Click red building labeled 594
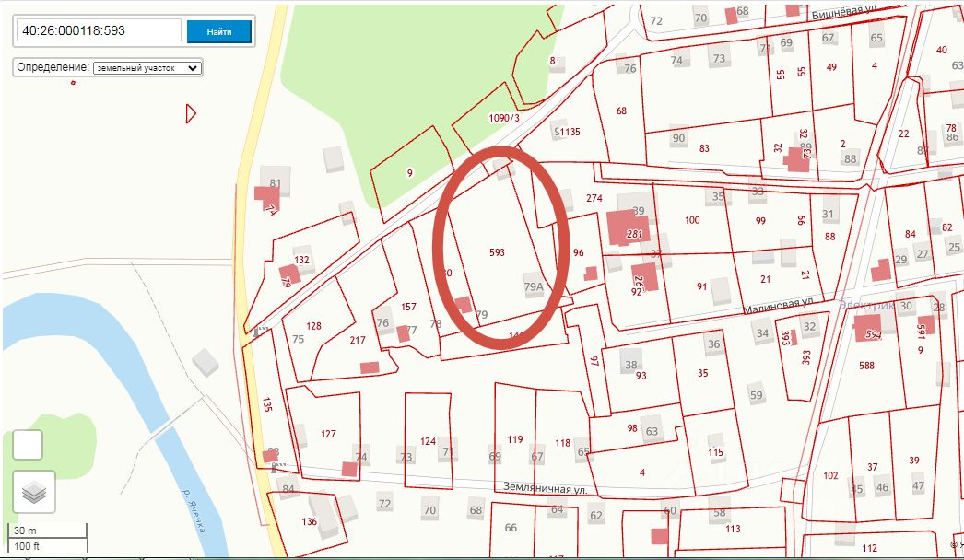Screen dimensions: 964x560 tap(867, 328)
